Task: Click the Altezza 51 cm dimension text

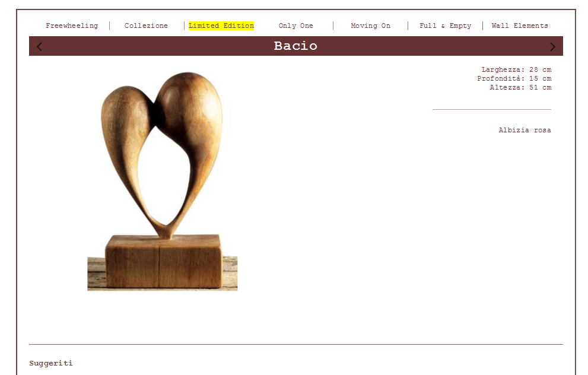Action: click(x=520, y=87)
